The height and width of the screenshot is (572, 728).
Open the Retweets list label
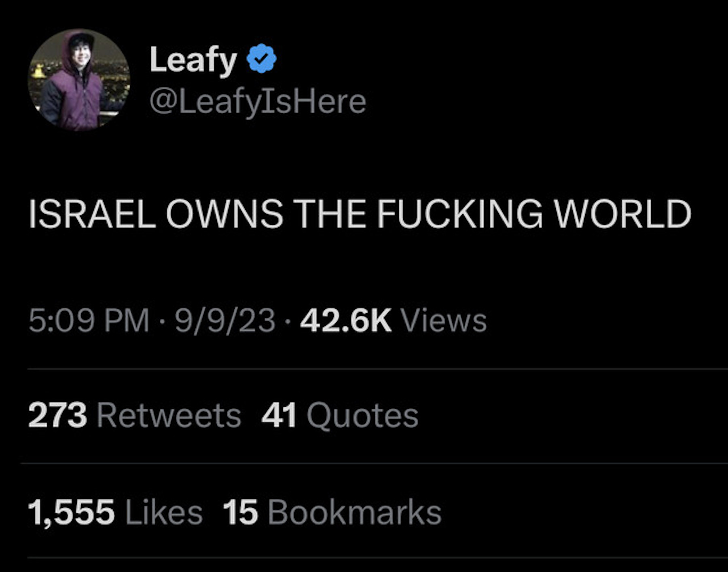click(169, 415)
